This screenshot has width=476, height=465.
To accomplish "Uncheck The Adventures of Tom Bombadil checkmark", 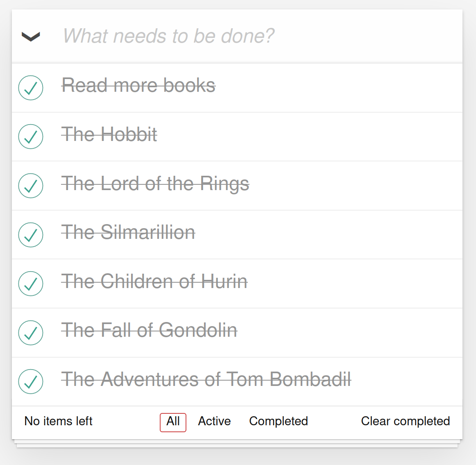I will pyautogui.click(x=31, y=381).
